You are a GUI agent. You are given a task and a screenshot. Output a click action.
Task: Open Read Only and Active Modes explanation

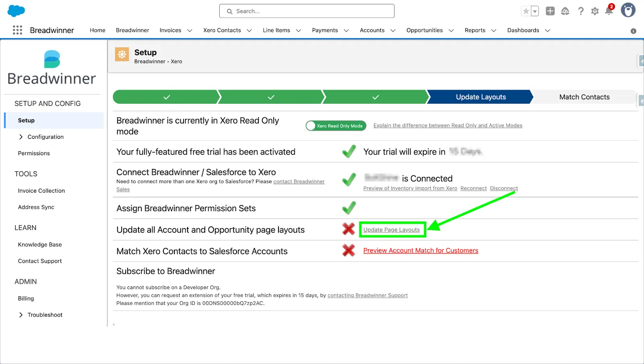pyautogui.click(x=448, y=125)
